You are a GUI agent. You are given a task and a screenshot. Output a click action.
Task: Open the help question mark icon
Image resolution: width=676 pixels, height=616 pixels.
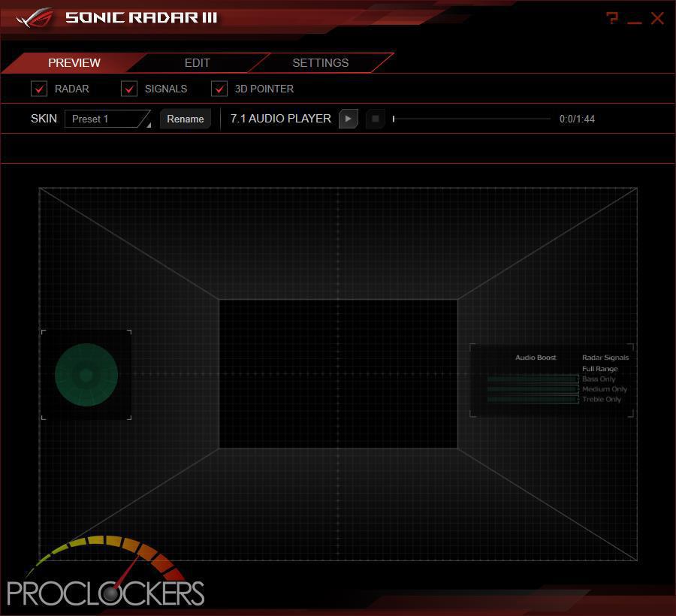611,18
